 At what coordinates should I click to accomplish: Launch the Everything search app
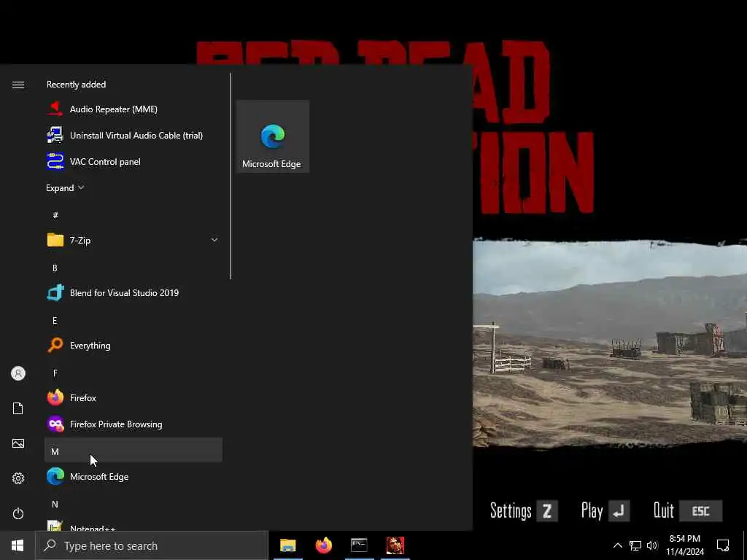(x=133, y=345)
